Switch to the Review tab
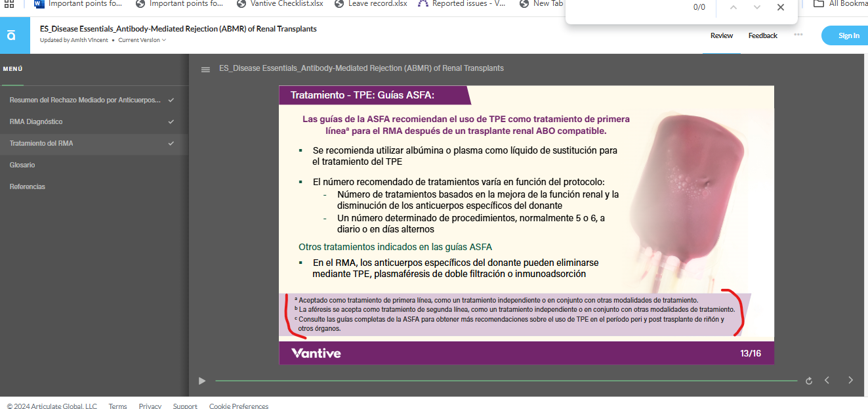The image size is (868, 409). [722, 35]
